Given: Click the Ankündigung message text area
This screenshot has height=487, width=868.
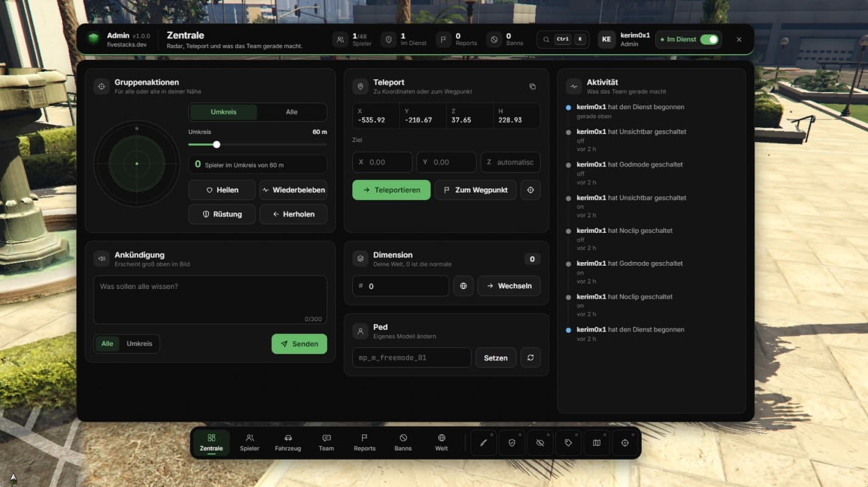Looking at the screenshot, I should point(210,300).
